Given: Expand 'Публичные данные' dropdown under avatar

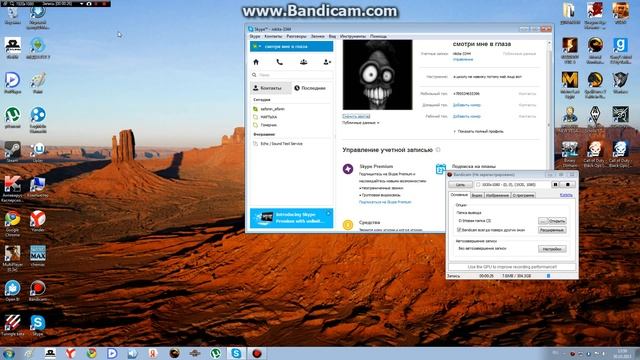Looking at the screenshot, I should point(361,123).
